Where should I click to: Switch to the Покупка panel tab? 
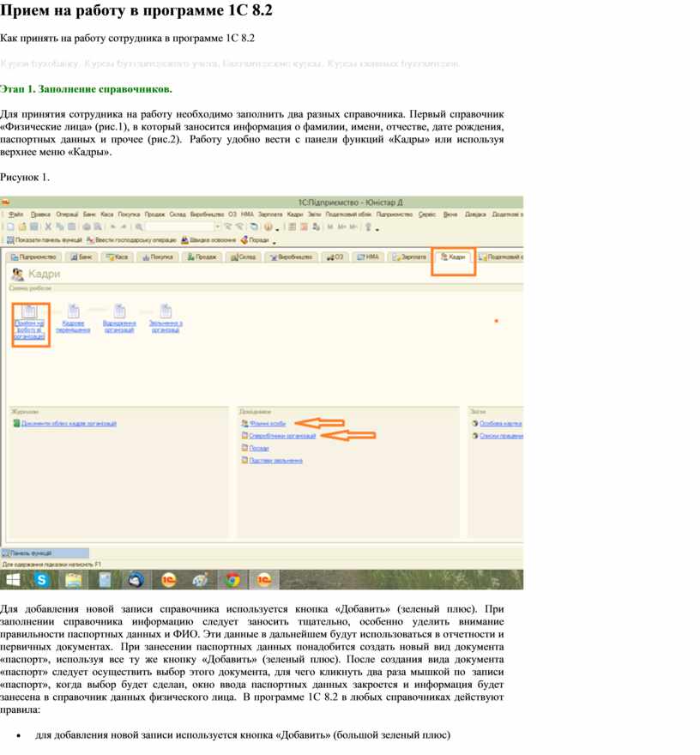tap(158, 257)
